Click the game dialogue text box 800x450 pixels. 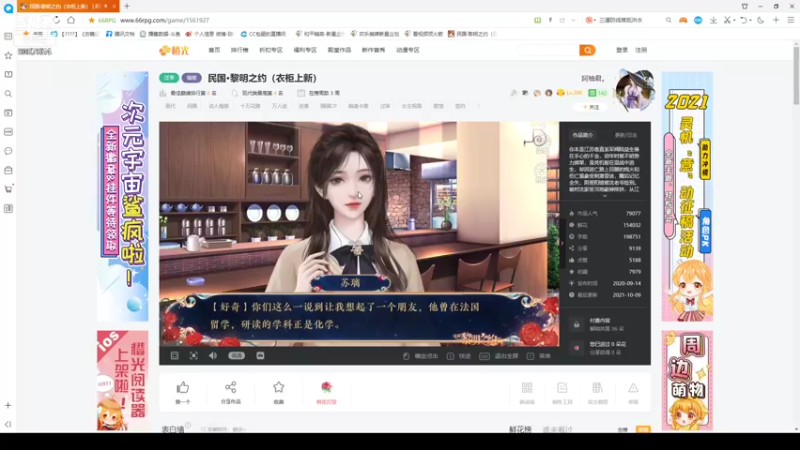pyautogui.click(x=359, y=318)
